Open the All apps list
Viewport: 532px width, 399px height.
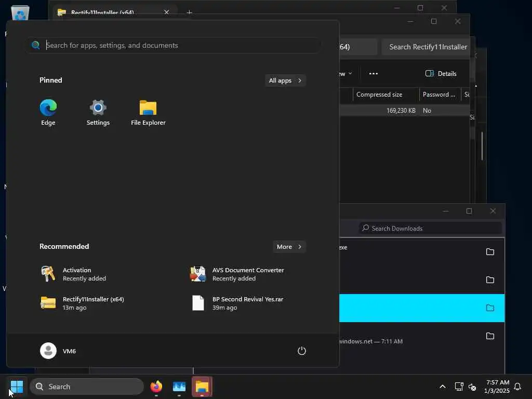point(285,81)
